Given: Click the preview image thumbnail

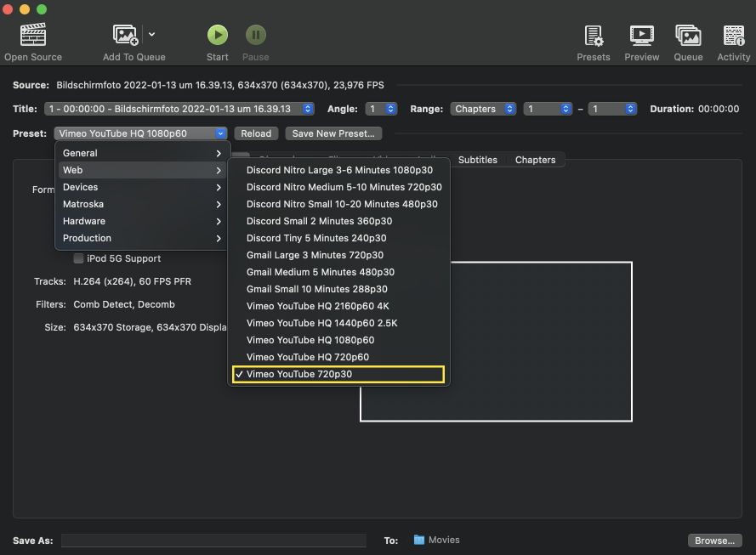Looking at the screenshot, I should click(496, 342).
